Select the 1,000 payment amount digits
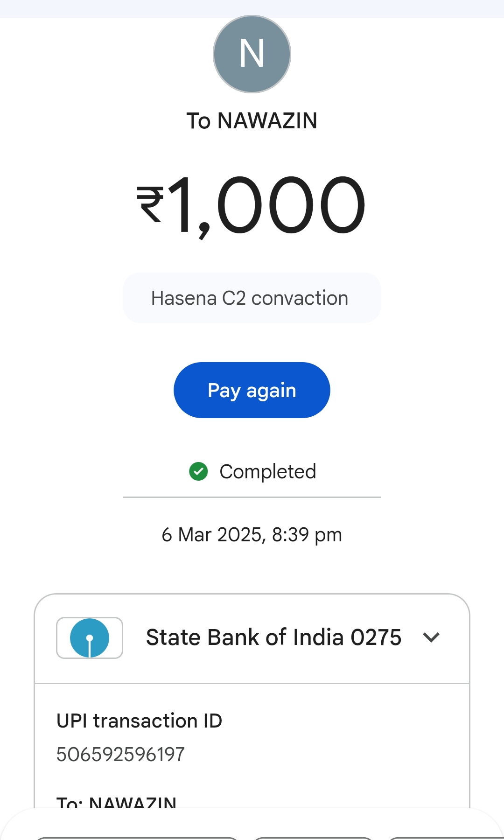The image size is (504, 840). (x=267, y=205)
